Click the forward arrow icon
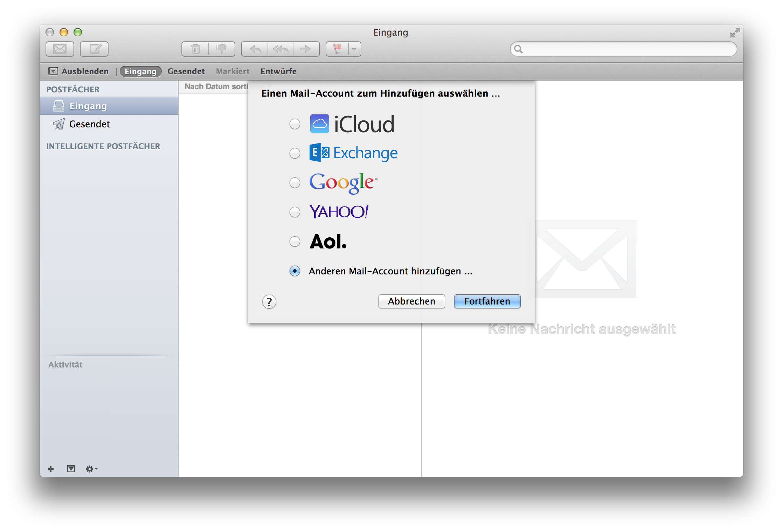The width and height of the screenshot is (783, 532). (x=306, y=49)
